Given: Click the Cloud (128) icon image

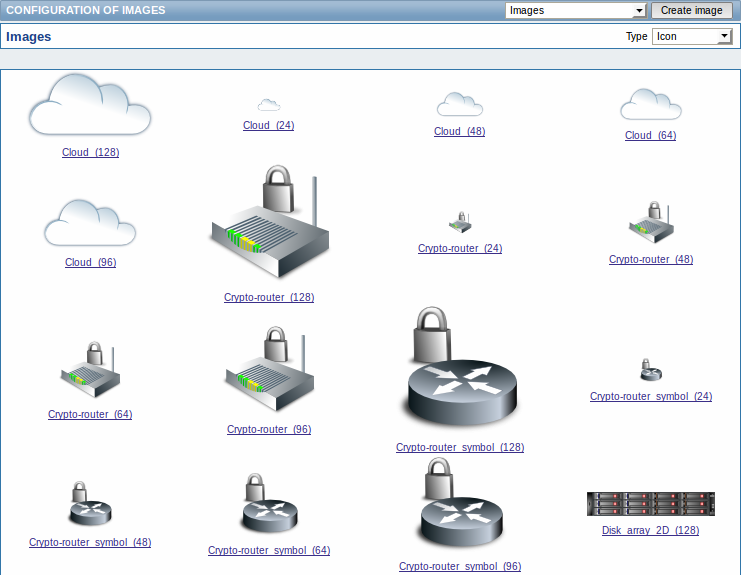Looking at the screenshot, I should 90,105.
